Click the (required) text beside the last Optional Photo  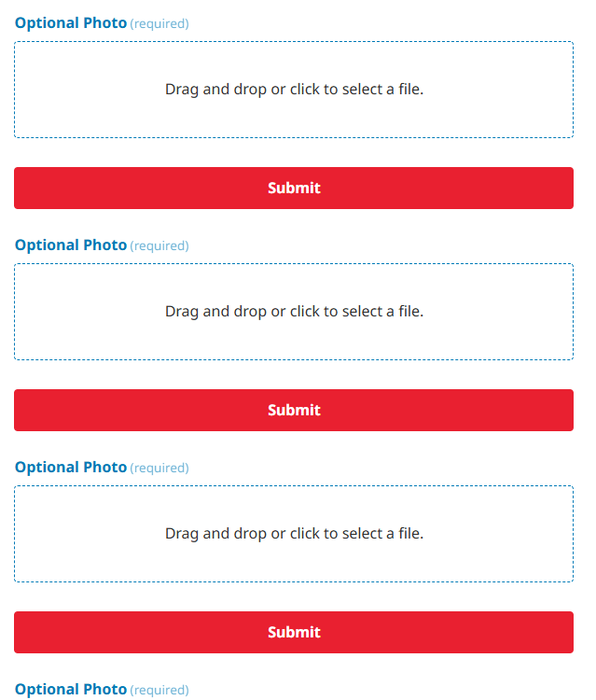tap(159, 690)
